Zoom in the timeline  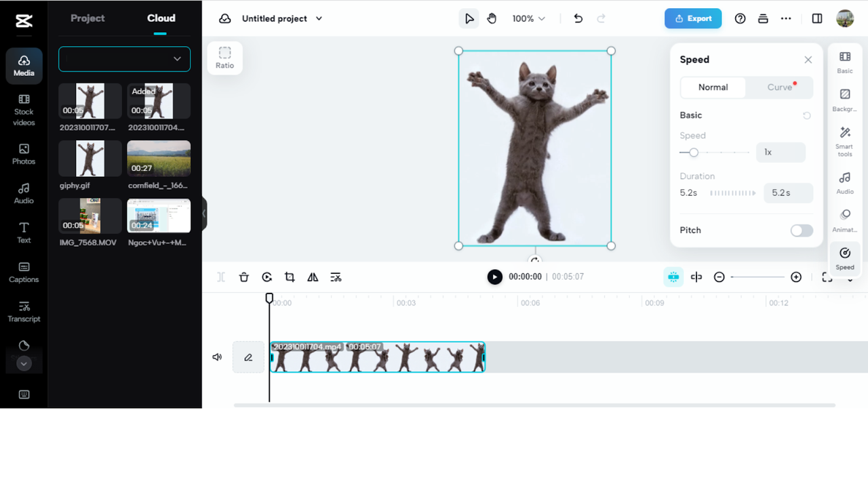pos(796,277)
